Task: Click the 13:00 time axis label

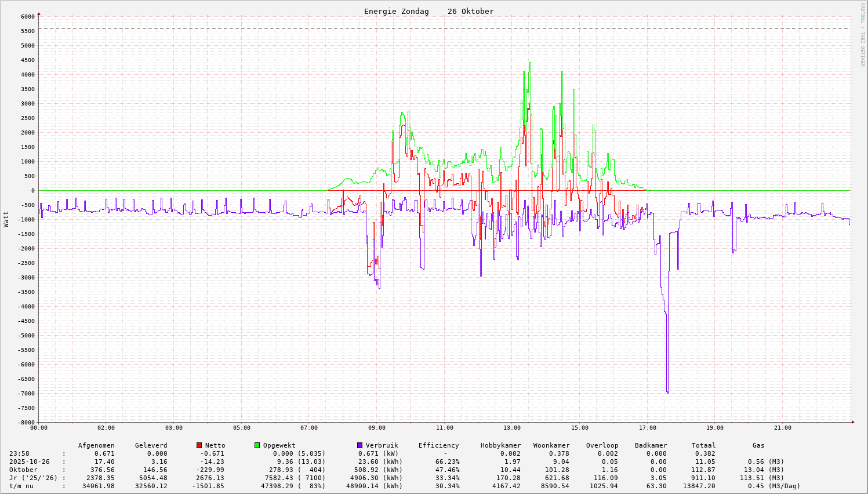Action: (x=512, y=428)
